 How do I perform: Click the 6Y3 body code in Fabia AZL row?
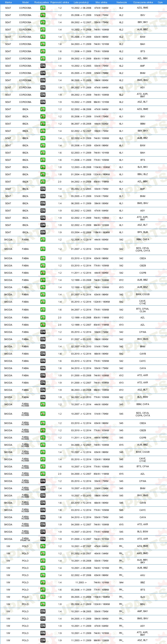(x=121, y=325)
